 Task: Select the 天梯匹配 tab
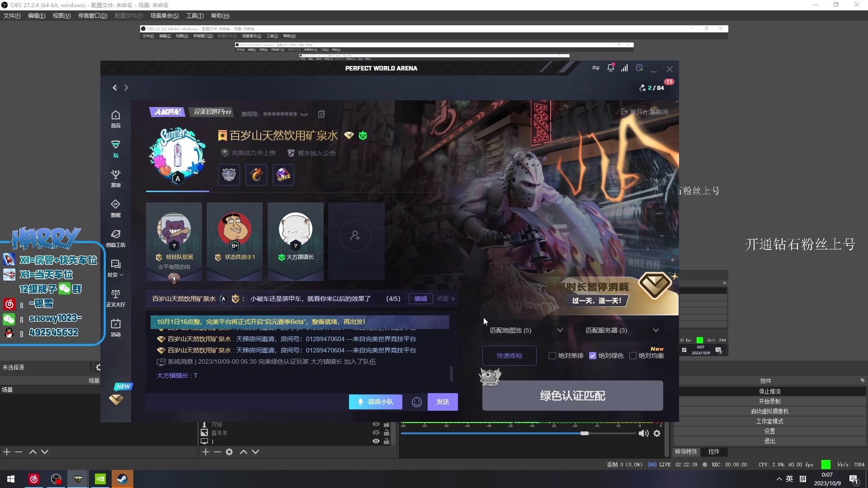168,112
